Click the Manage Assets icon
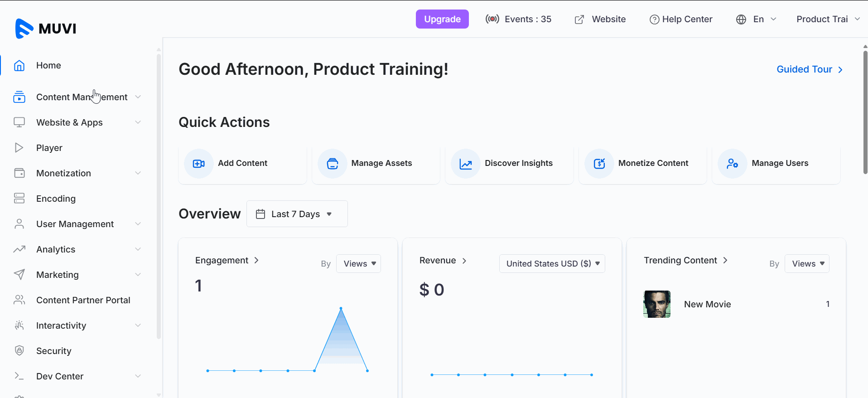 click(332, 164)
